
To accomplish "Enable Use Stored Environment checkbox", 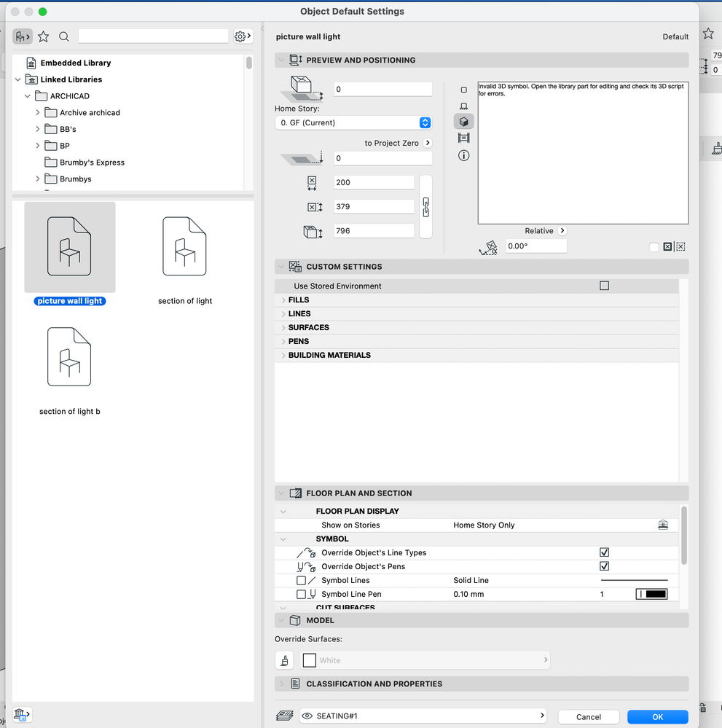I will [604, 286].
